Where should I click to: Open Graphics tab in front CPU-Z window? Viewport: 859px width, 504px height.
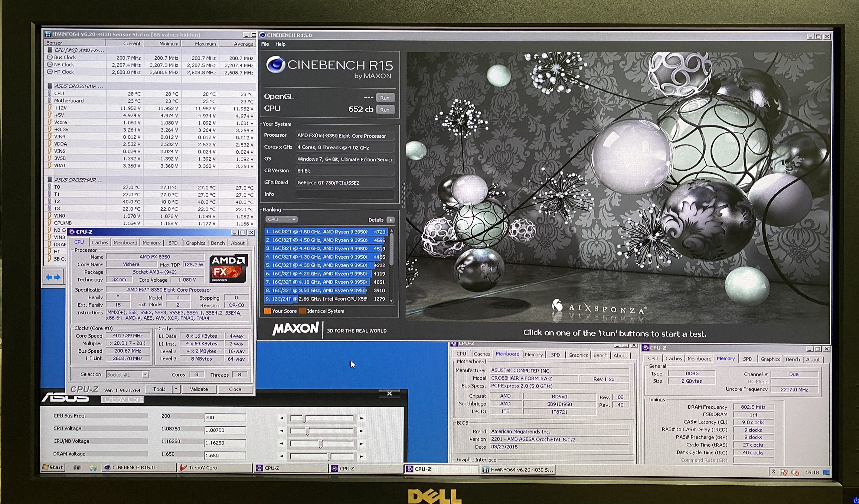pos(195,243)
